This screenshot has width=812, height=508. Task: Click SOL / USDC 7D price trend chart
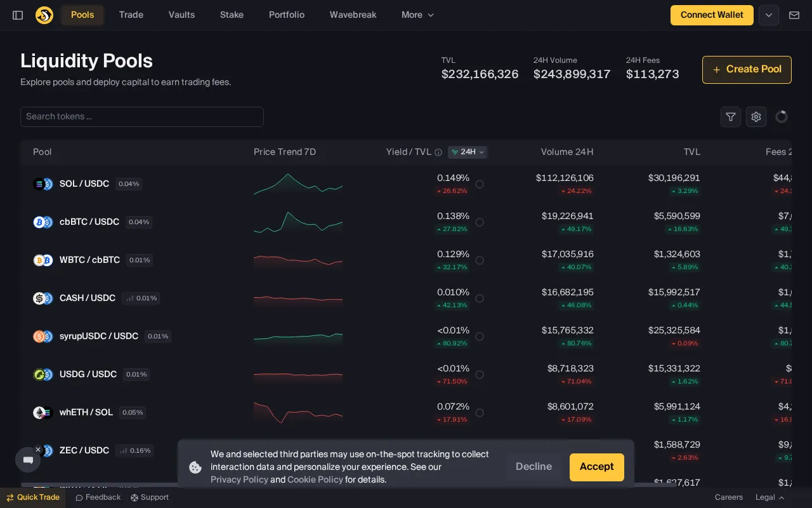pyautogui.click(x=298, y=184)
